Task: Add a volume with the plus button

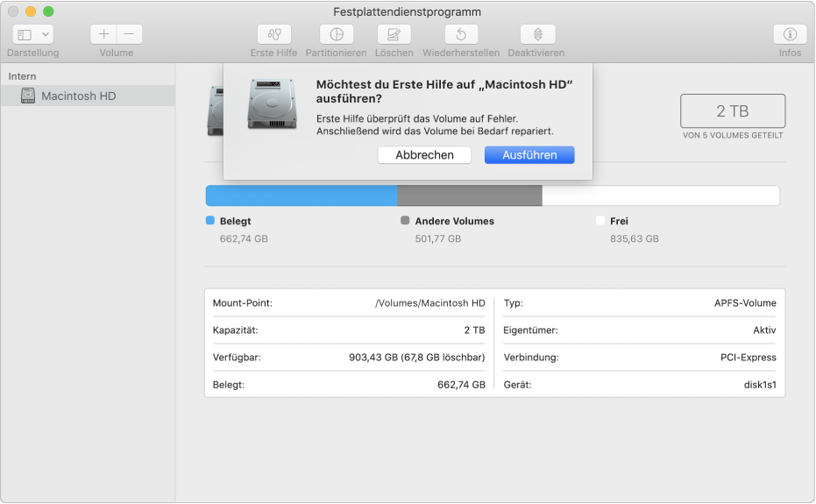Action: [103, 34]
